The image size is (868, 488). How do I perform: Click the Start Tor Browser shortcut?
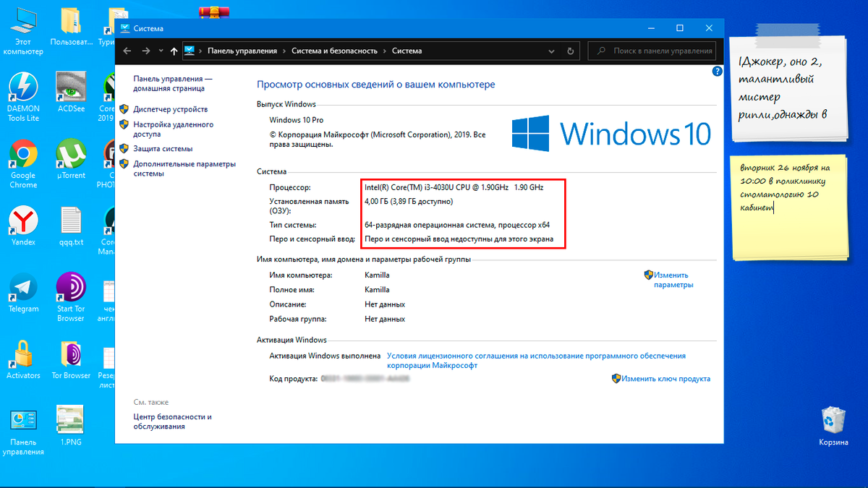click(x=71, y=297)
